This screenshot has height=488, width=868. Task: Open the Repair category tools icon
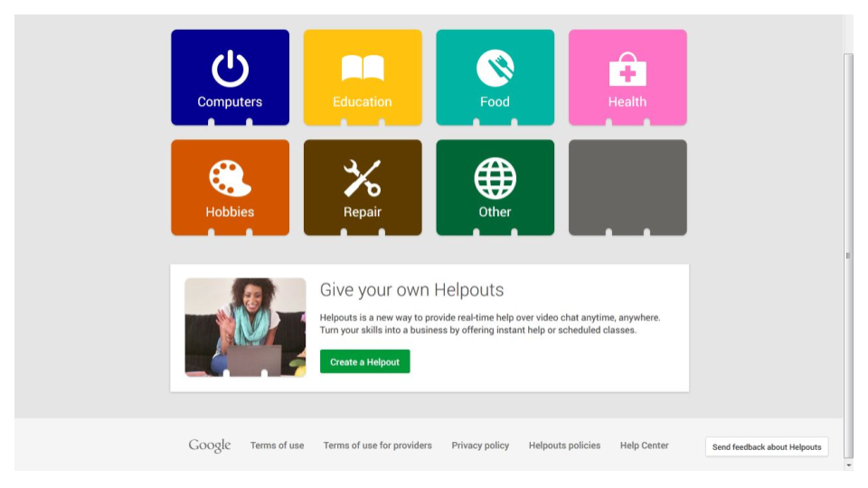click(363, 178)
